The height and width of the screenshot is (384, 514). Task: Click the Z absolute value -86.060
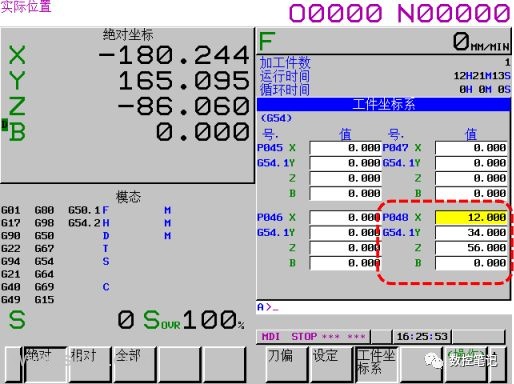(x=184, y=106)
